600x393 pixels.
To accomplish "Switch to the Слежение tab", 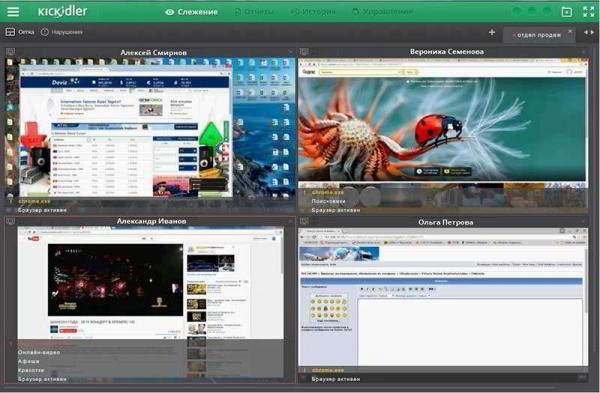I will (191, 12).
